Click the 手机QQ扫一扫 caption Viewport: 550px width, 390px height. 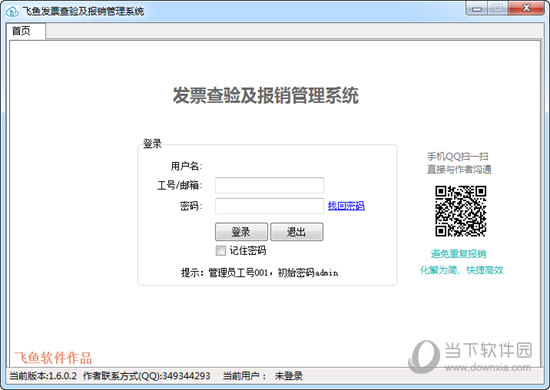[x=458, y=156]
